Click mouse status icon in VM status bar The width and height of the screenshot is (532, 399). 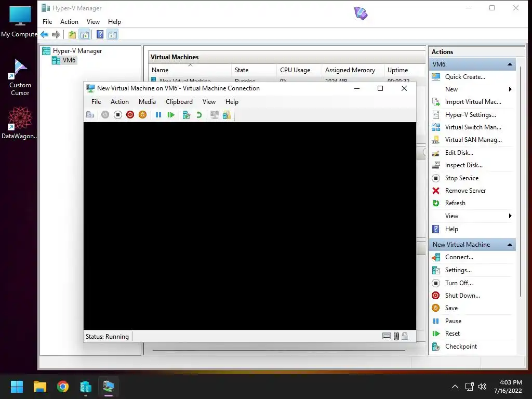(396, 336)
